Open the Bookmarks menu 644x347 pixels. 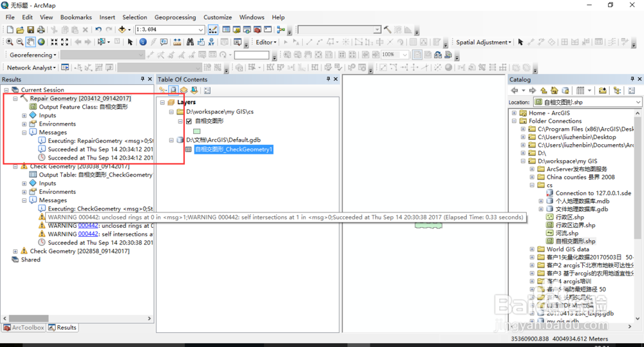[76, 17]
